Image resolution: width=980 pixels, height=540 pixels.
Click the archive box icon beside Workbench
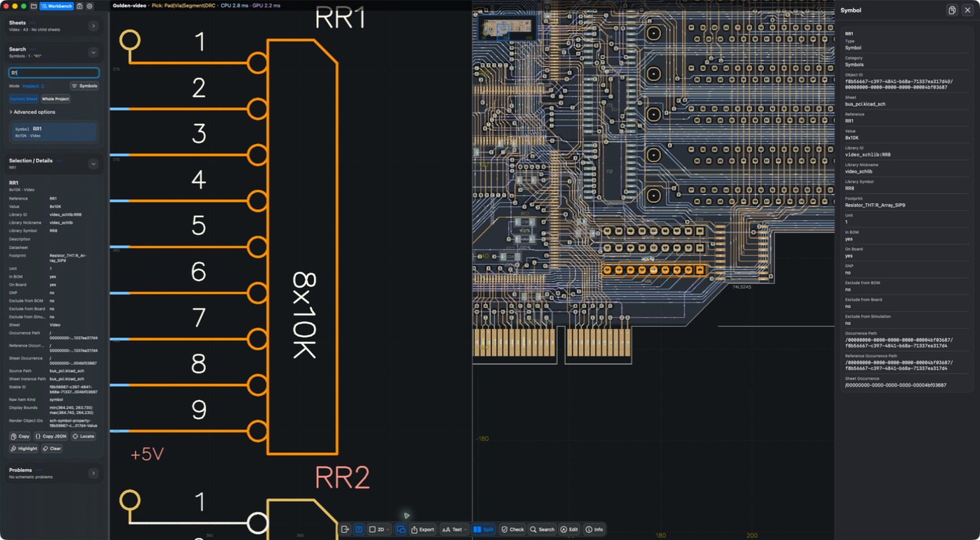(x=79, y=6)
